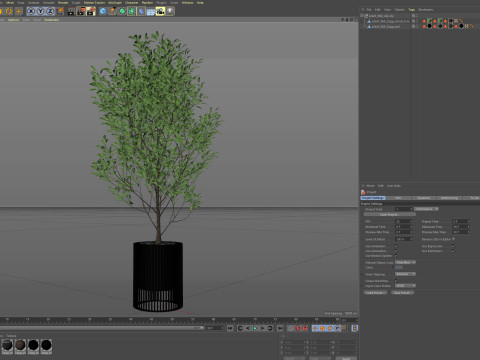
Task: Open the Window menu
Action: click(187, 3)
